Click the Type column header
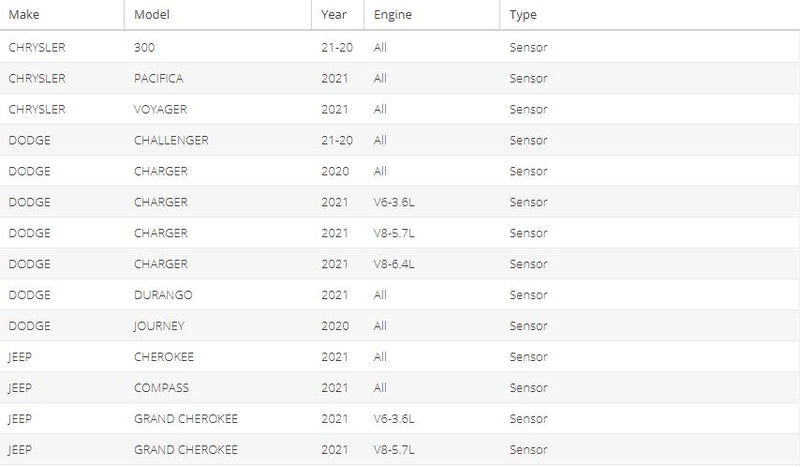The width and height of the screenshot is (800, 467). (x=649, y=15)
